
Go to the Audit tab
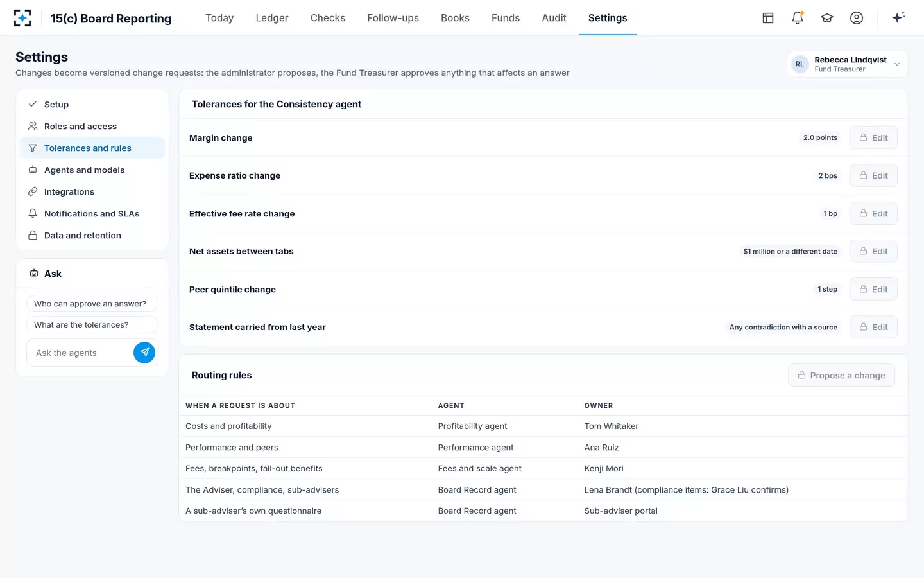click(x=554, y=18)
